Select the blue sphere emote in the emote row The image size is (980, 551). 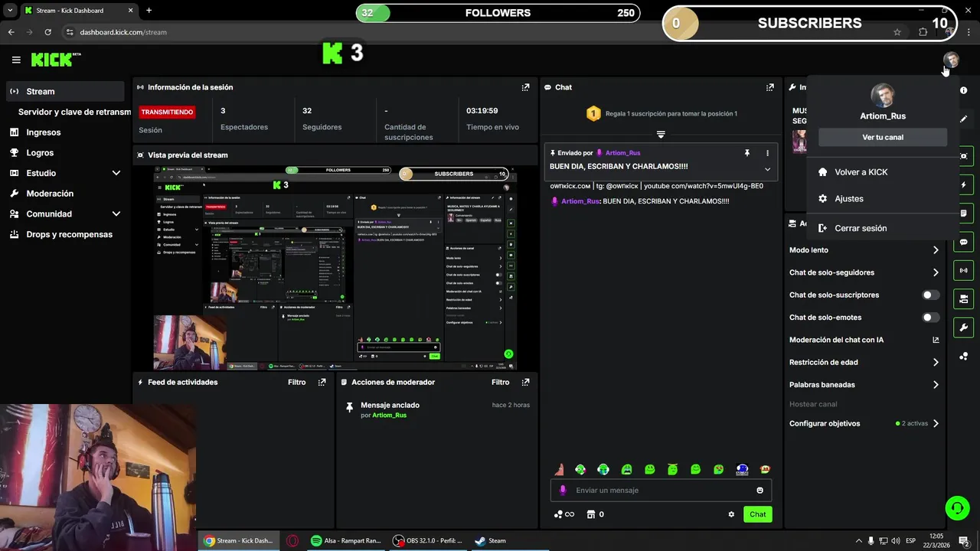741,469
